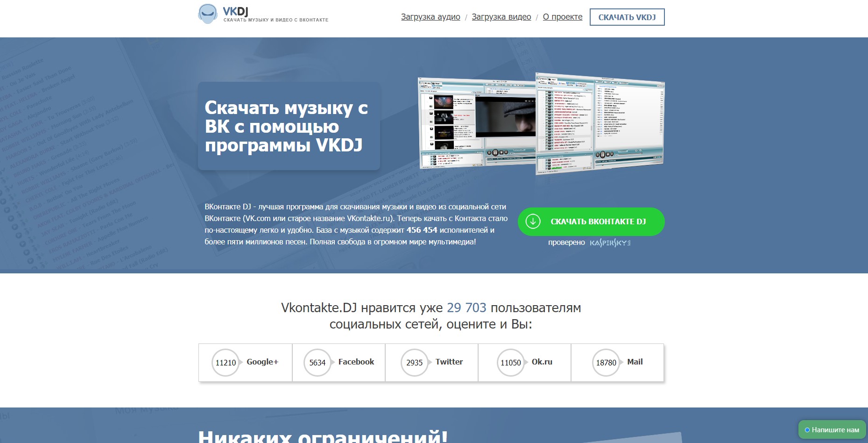Click the tagline СКАЧАТЬ МУЗЫКУ И ВИДЕО С ВКОНТАКТЕ
Viewport: 868px width, 443px height.
click(x=276, y=20)
